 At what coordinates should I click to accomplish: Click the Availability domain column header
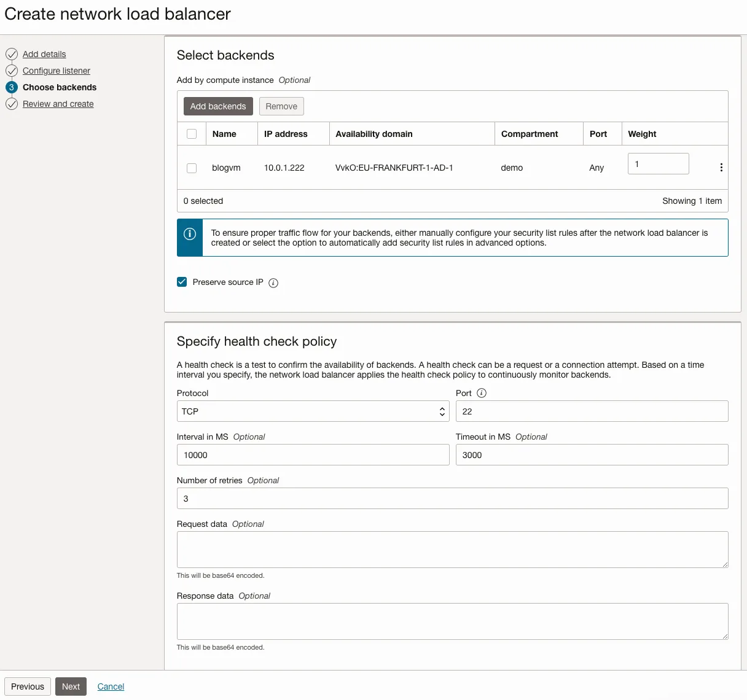click(x=374, y=134)
